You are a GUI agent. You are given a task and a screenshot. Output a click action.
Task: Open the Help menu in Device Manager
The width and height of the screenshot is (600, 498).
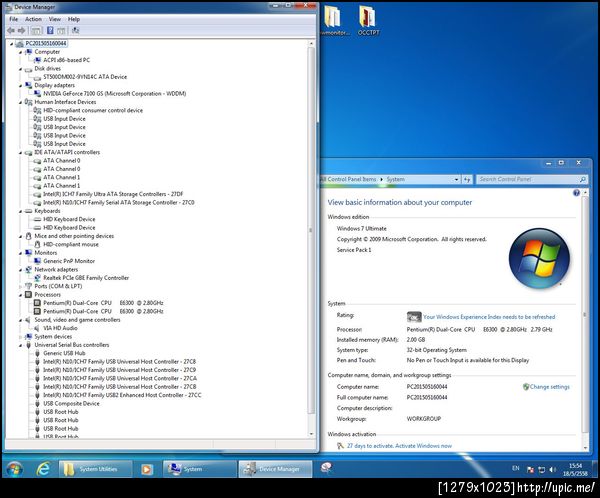point(74,19)
